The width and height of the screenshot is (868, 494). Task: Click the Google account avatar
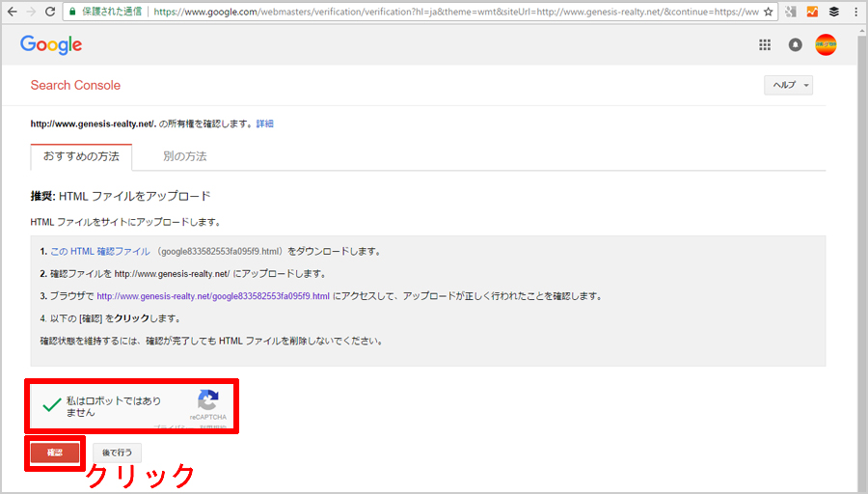[826, 44]
